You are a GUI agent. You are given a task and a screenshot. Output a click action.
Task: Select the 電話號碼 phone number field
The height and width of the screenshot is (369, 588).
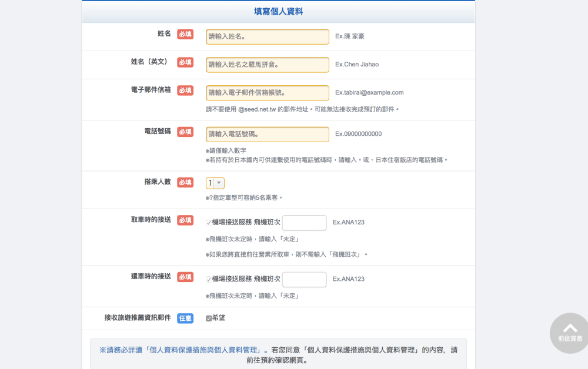coord(268,134)
